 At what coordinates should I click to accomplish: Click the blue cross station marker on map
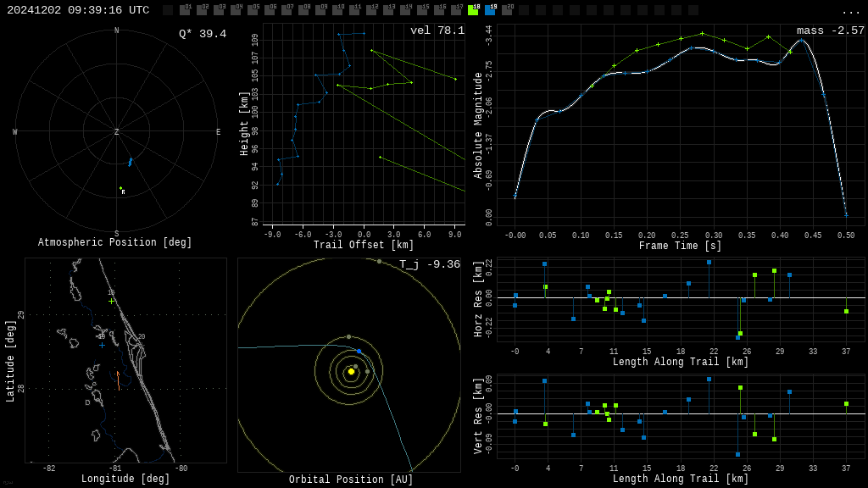tap(102, 346)
